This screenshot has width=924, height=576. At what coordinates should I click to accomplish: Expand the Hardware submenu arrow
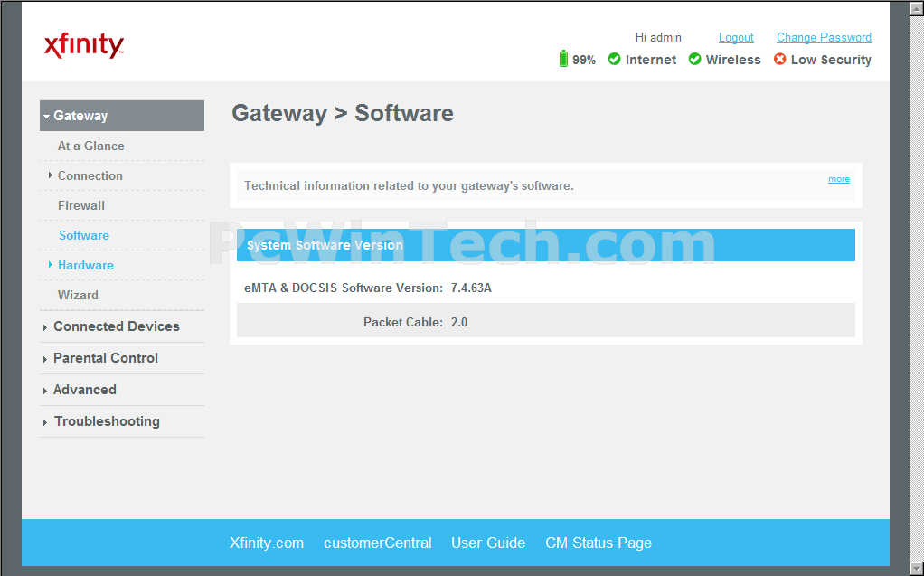(x=51, y=265)
